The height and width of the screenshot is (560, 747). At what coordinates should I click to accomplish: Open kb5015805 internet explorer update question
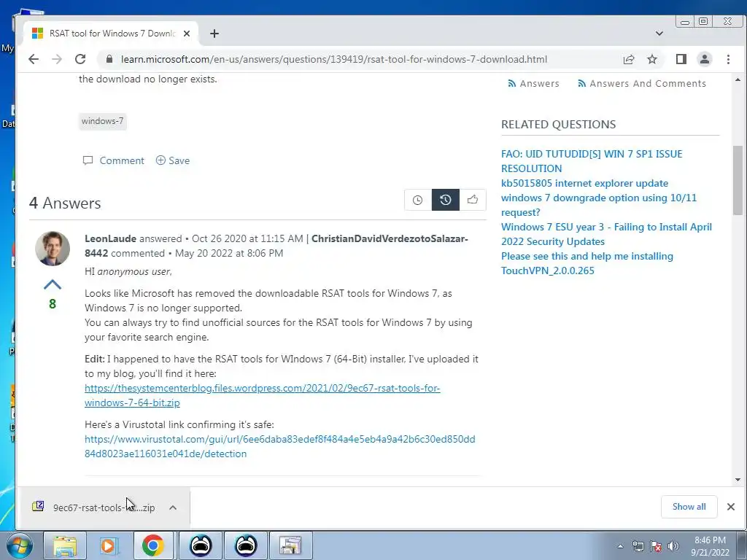pyautogui.click(x=584, y=183)
